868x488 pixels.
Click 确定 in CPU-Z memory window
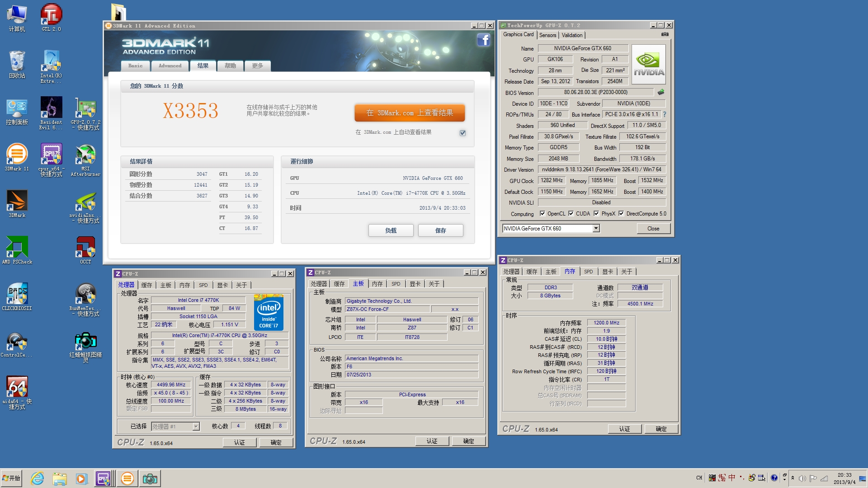coord(661,429)
